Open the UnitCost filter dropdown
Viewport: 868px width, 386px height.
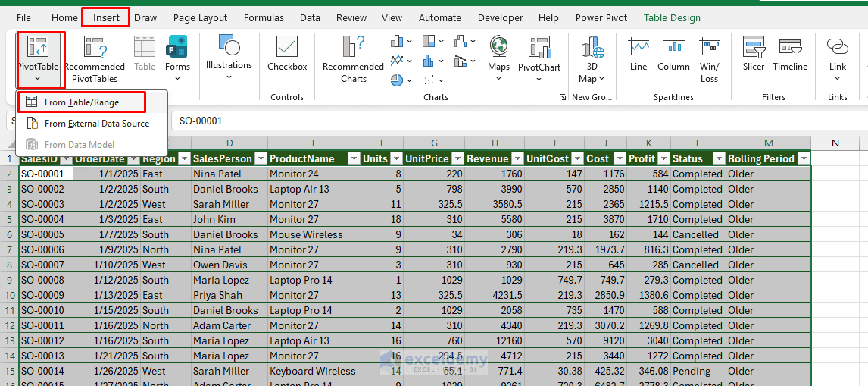[577, 158]
